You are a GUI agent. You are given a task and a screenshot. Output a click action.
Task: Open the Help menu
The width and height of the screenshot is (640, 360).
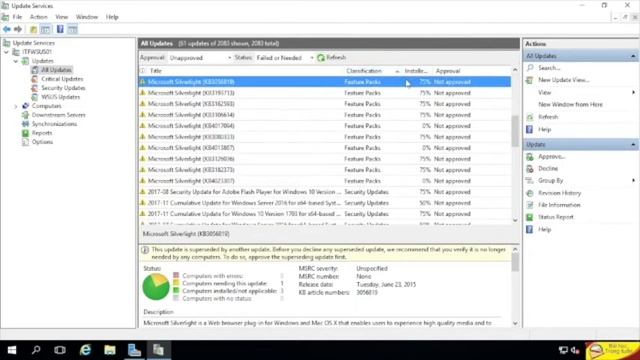(112, 17)
